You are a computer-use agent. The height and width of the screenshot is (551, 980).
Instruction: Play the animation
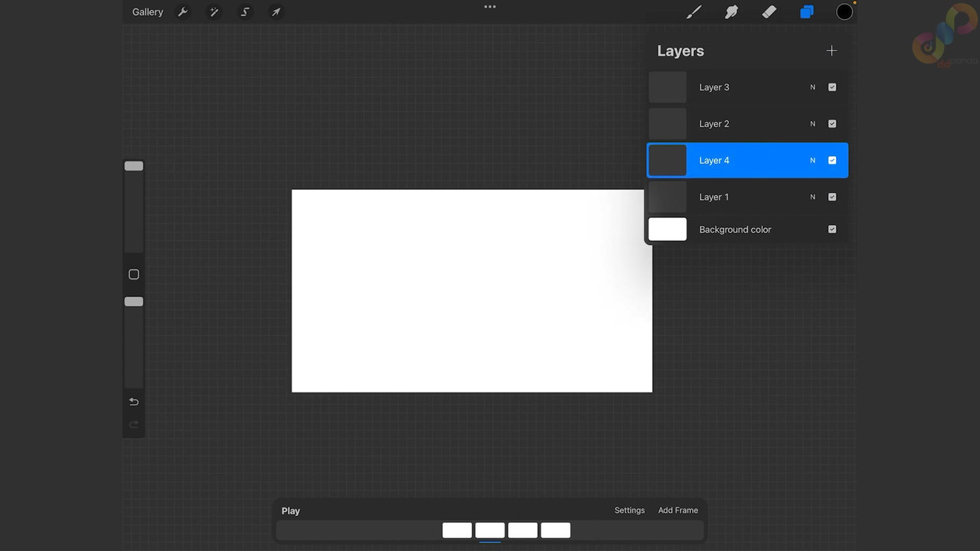(x=291, y=510)
